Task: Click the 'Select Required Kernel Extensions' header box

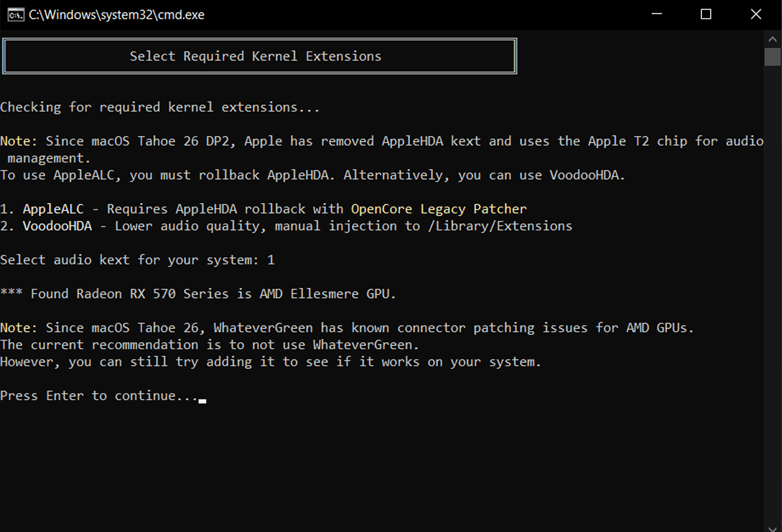Action: (x=259, y=56)
